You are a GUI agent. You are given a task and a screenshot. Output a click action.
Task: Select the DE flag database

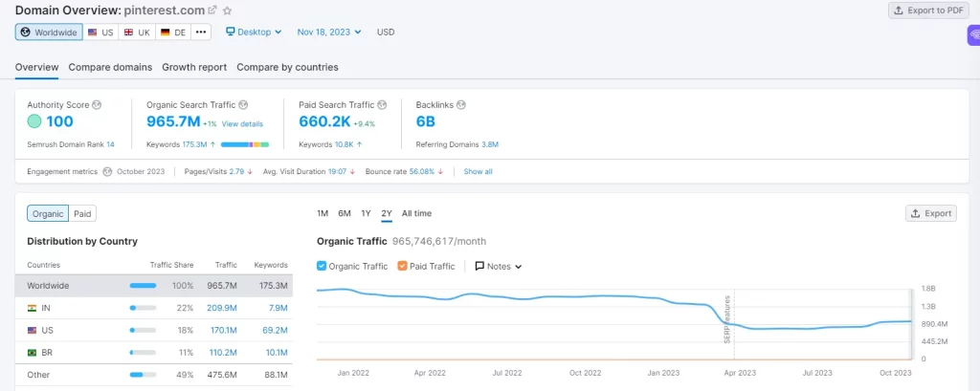point(173,32)
